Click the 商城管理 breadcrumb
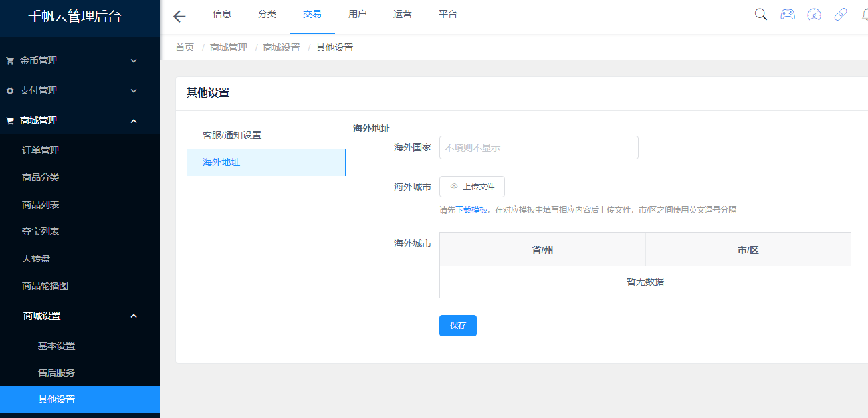Screen dimensions: 868x418 pos(229,47)
